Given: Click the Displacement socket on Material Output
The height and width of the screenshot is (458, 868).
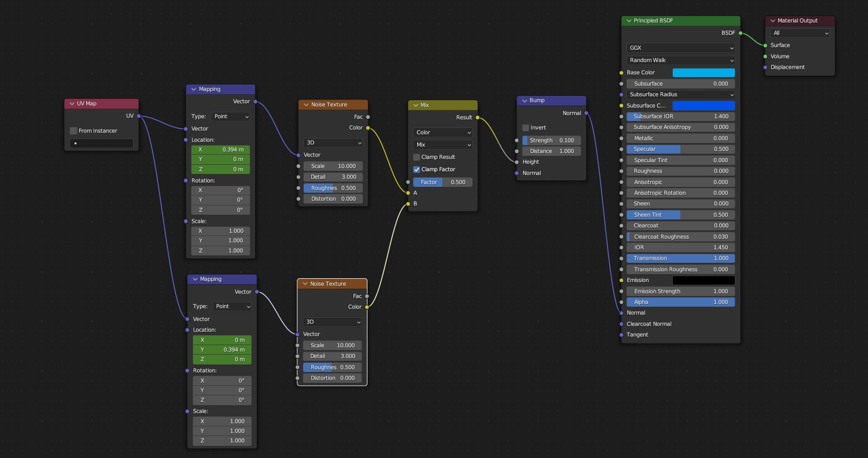Looking at the screenshot, I should (765, 67).
